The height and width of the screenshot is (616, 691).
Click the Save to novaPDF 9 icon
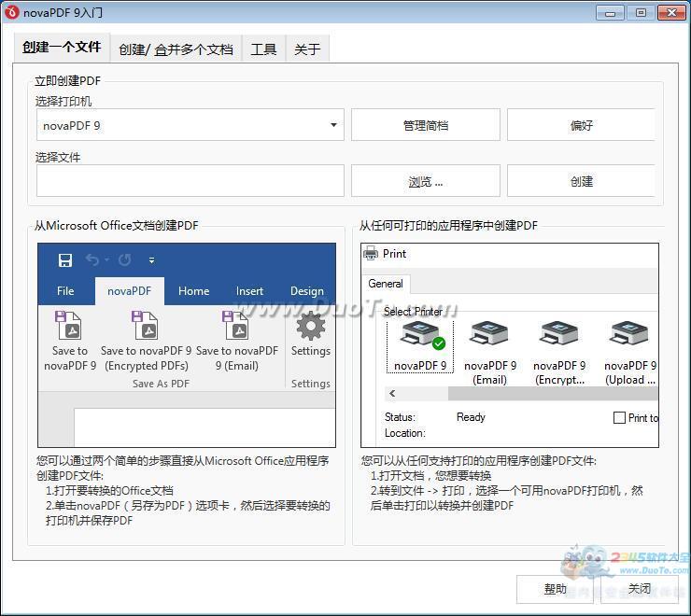point(68,325)
